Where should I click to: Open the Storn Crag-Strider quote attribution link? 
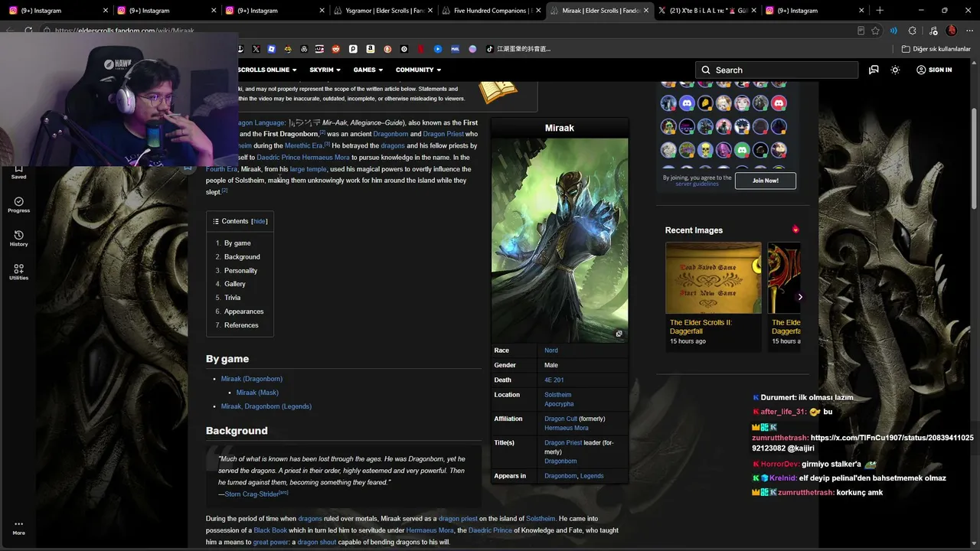[252, 494]
